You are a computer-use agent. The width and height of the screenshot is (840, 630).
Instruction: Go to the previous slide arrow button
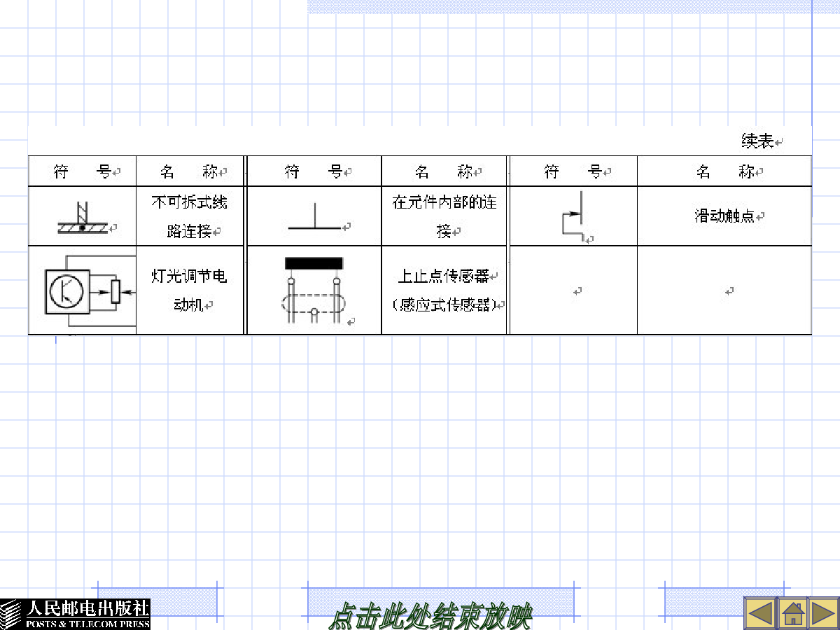point(759,612)
